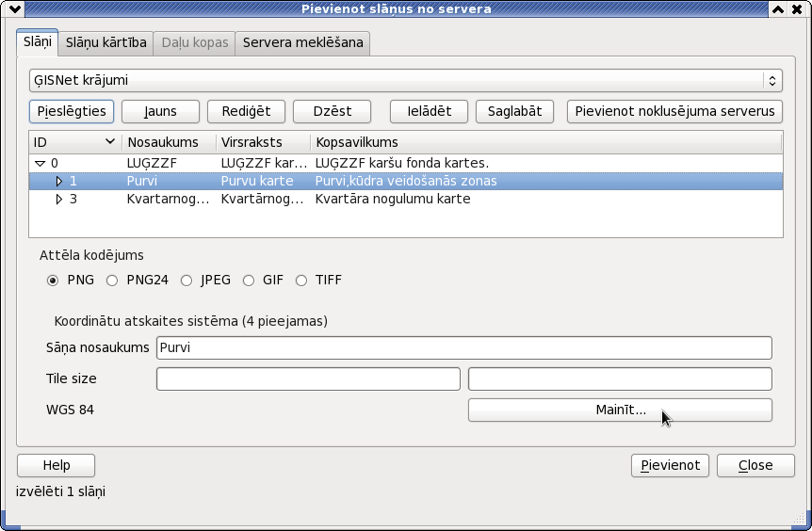Click Mainīt... to change coordinate system
The height and width of the screenshot is (531, 812).
point(620,410)
